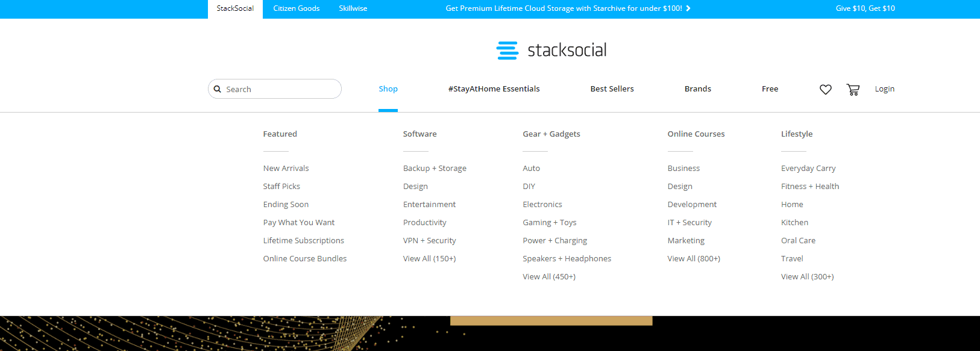Open Backup + Storage software
The image size is (980, 351).
tap(435, 168)
